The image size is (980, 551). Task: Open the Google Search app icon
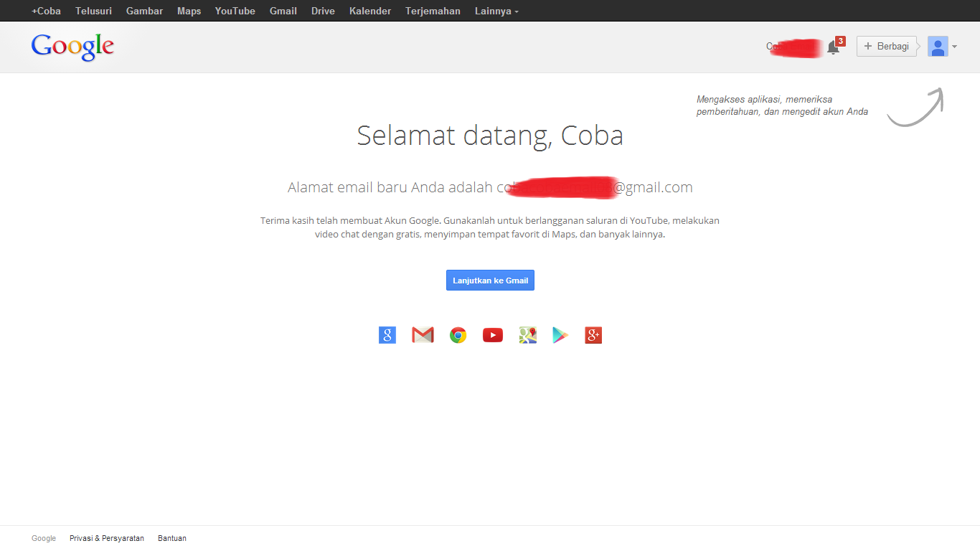pos(387,335)
